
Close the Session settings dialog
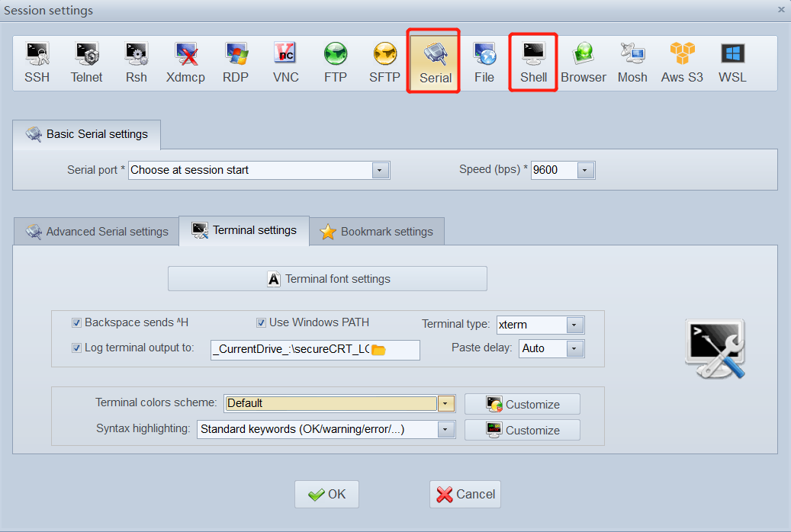(781, 10)
